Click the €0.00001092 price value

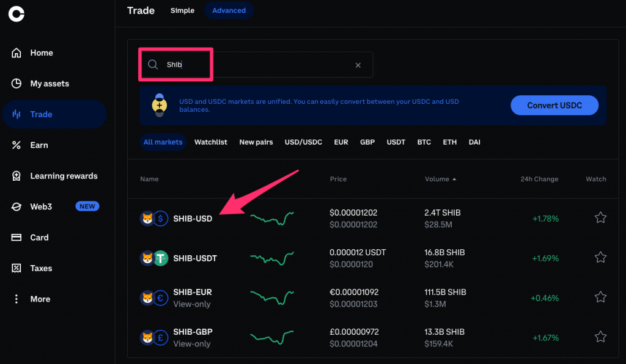pyautogui.click(x=354, y=292)
